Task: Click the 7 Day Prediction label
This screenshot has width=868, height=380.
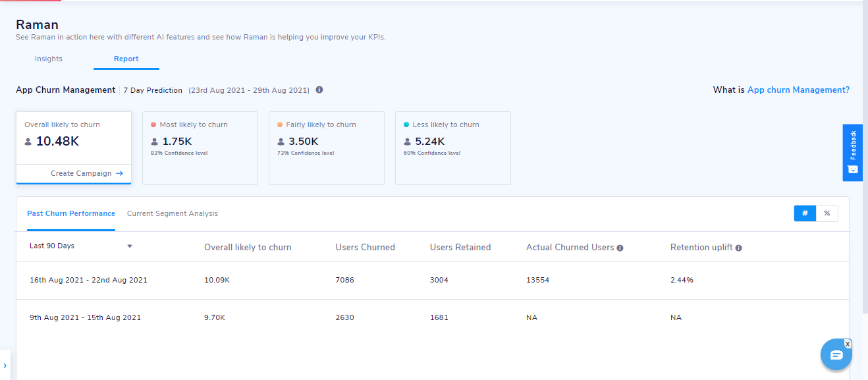Action: coord(153,90)
